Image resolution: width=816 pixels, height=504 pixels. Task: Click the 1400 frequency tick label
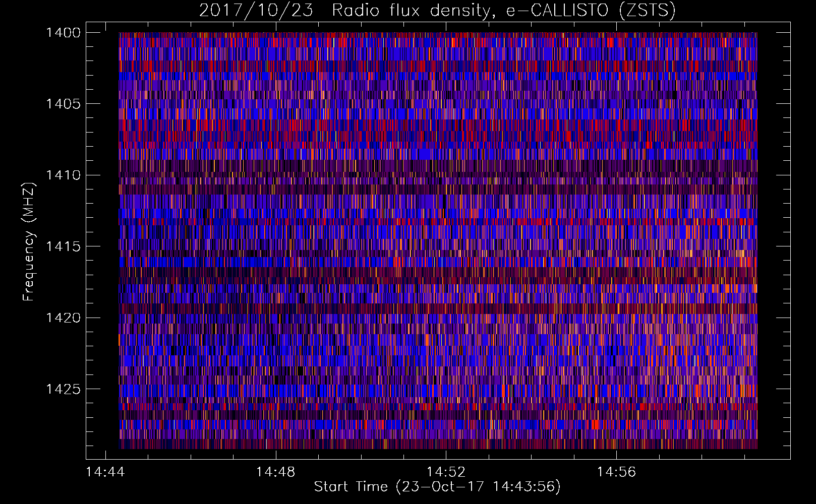click(63, 33)
